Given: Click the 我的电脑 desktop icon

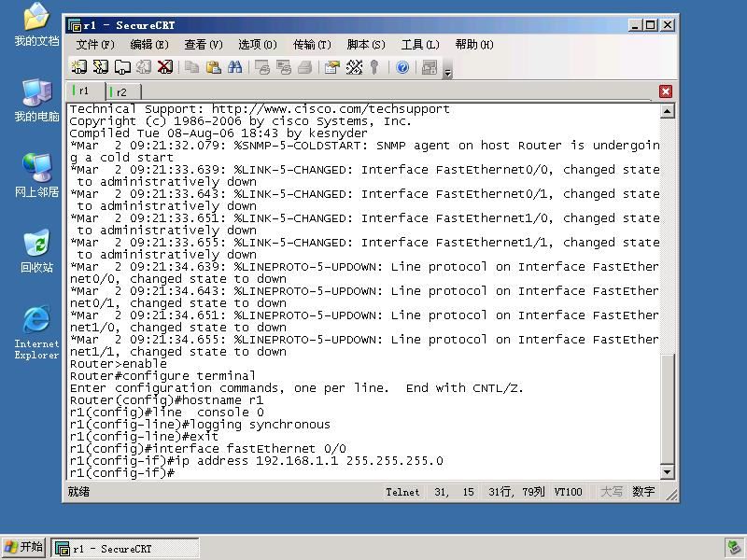Looking at the screenshot, I should click(x=36, y=101).
